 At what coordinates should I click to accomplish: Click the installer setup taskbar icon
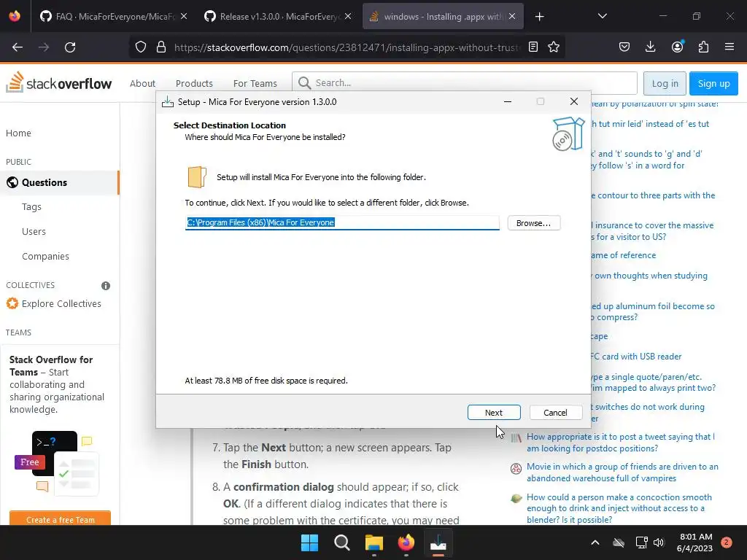tap(438, 542)
